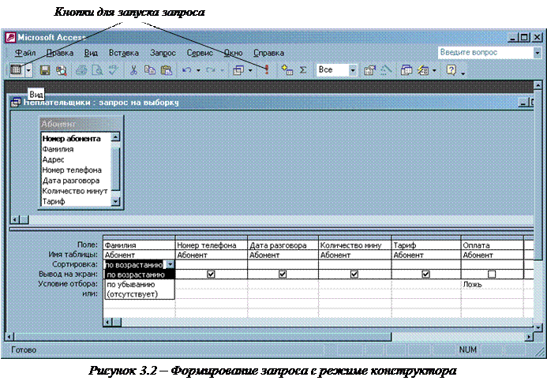This screenshot has height=392, width=547.
Task: Click the Paste clipboard icon
Action: [x=167, y=70]
